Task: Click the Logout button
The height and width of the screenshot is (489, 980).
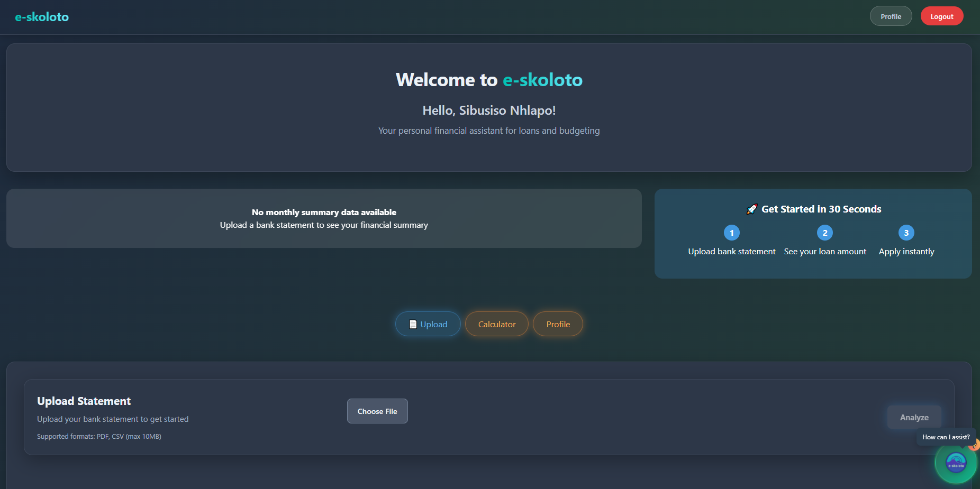Action: coord(942,16)
